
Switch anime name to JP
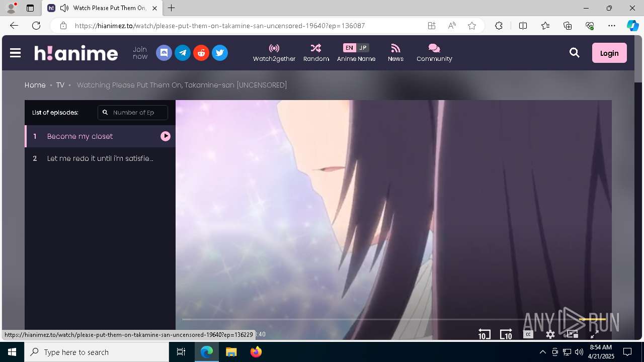coord(363,48)
